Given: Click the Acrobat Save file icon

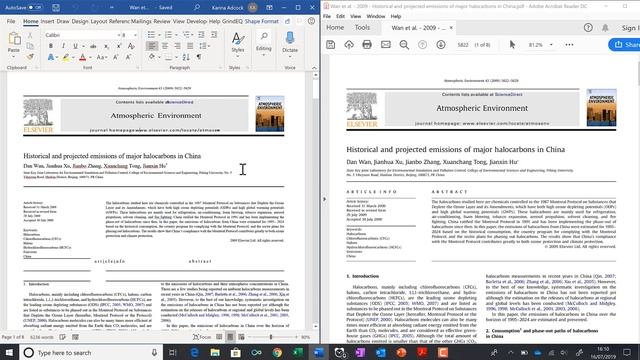Looking at the screenshot, I should pyautogui.click(x=331, y=44).
